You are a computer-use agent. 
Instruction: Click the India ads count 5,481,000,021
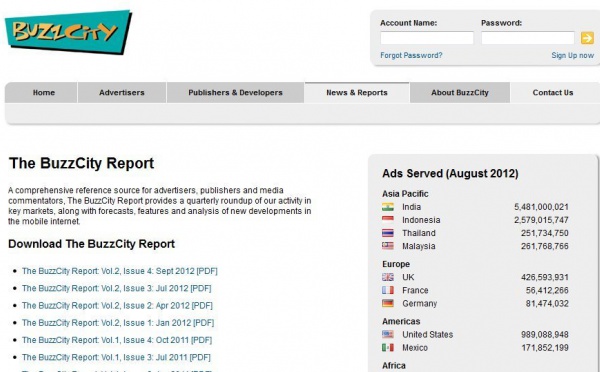pyautogui.click(x=541, y=207)
